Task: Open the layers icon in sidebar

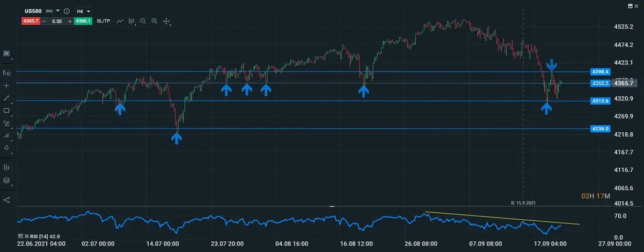Action: point(7,181)
